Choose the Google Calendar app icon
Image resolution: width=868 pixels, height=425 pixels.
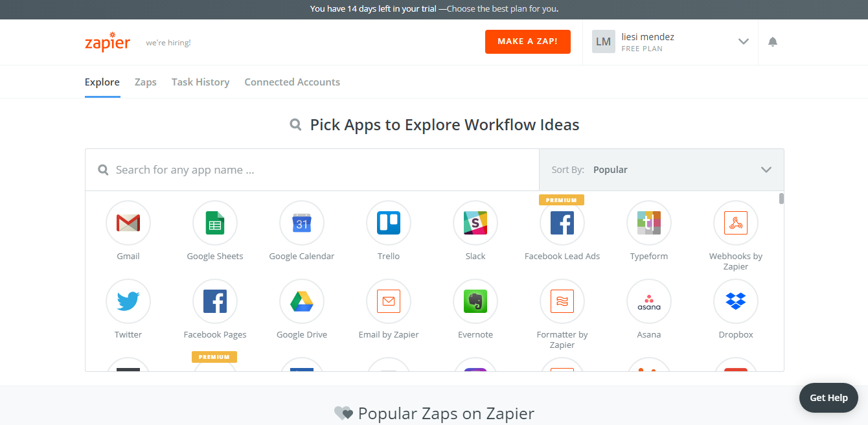point(302,223)
